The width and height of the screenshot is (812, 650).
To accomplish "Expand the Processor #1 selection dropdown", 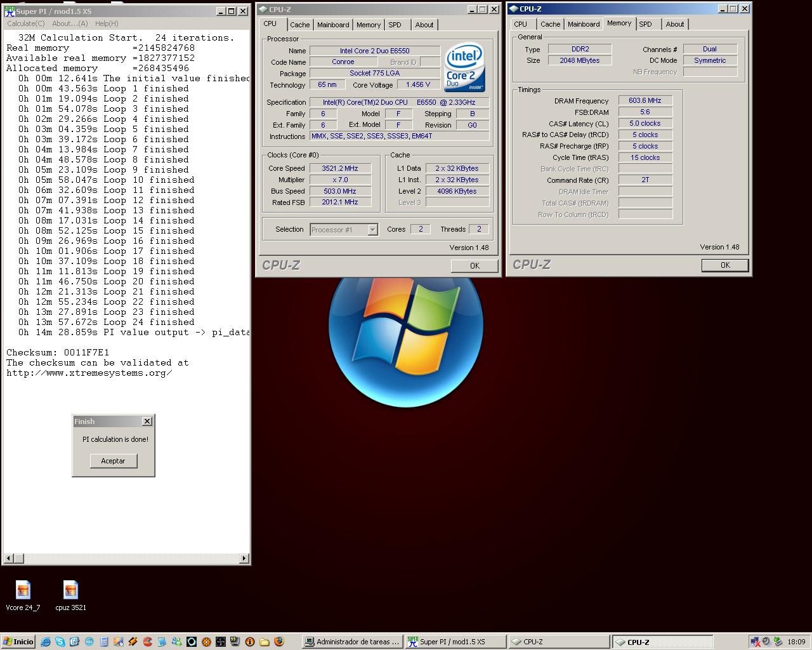I will [x=372, y=230].
